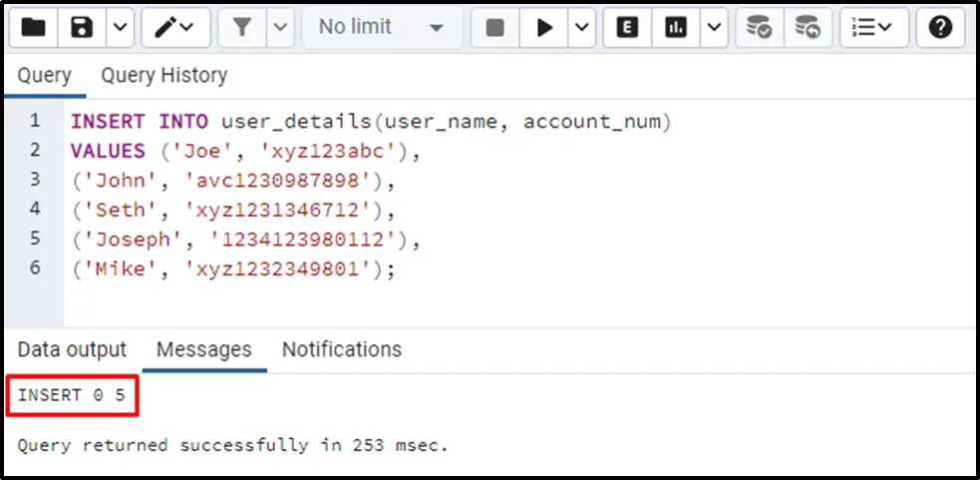
Task: Open the No limit rows dropdown
Action: click(381, 28)
